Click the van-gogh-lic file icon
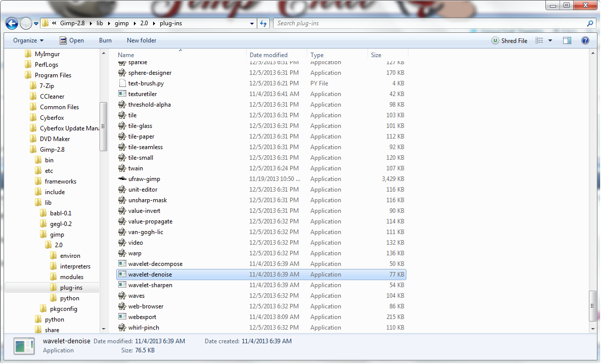The image size is (601, 364). click(122, 232)
